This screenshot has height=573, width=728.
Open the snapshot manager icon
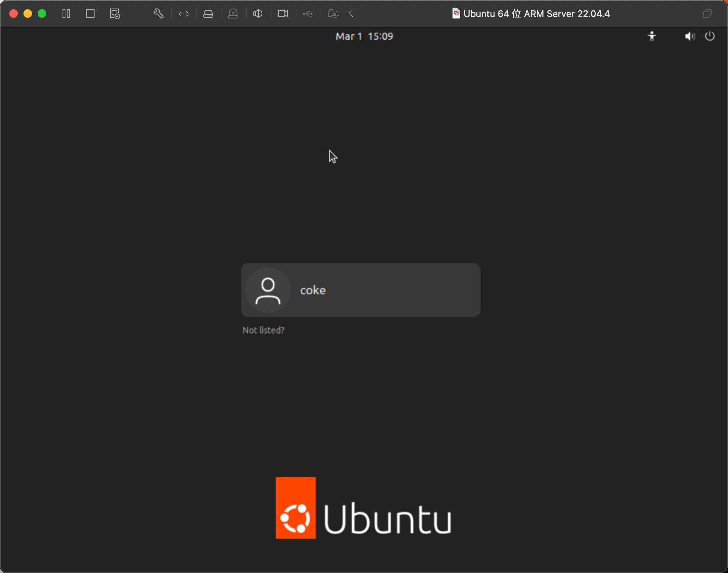click(x=115, y=14)
